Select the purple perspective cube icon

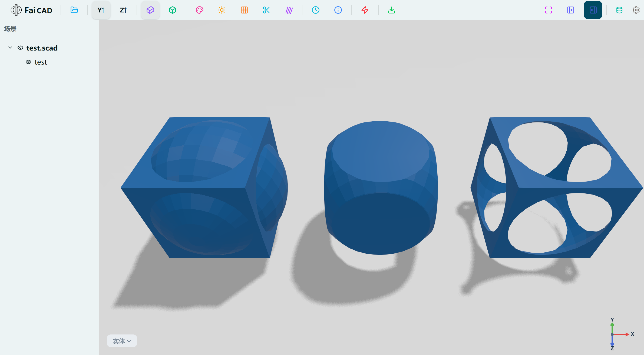[x=150, y=10]
